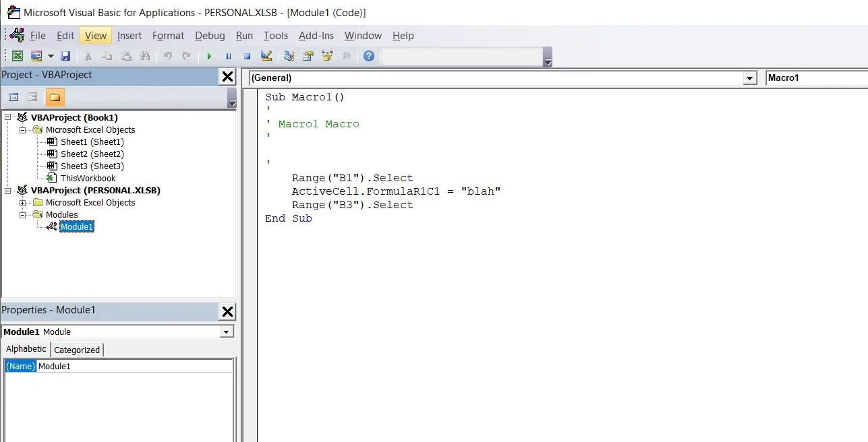
Task: Select Sheet2 (Sheet2) in project tree
Action: (92, 154)
